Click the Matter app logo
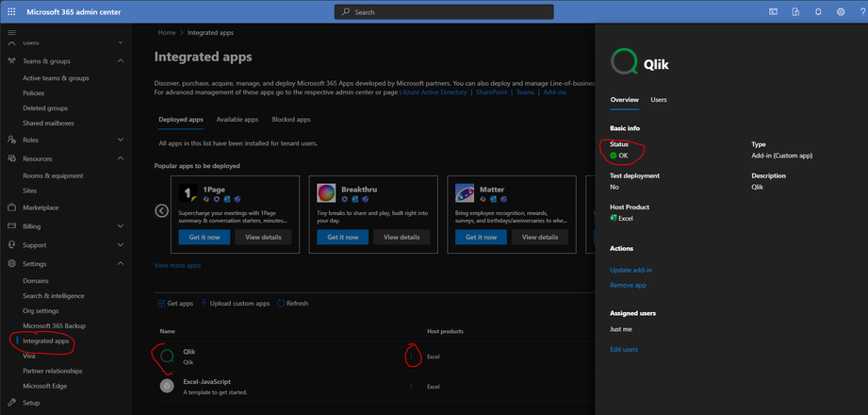Viewport: 868px width, 415px height. [465, 193]
